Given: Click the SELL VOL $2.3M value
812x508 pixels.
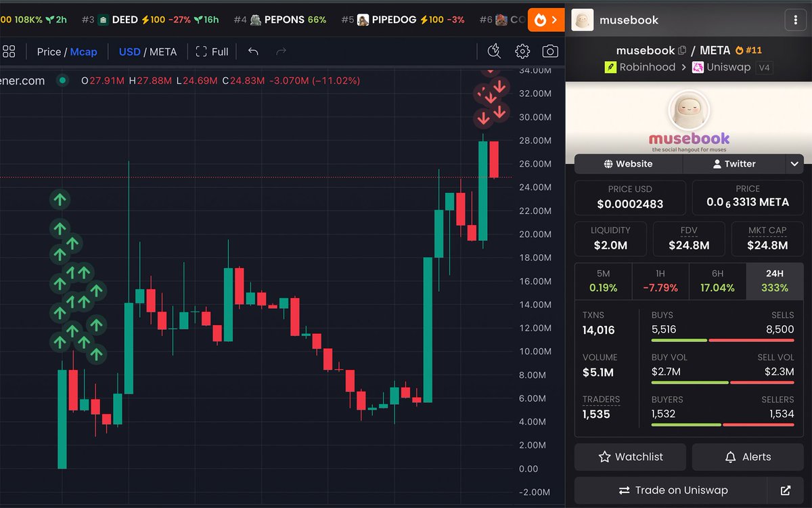Looking at the screenshot, I should coord(780,372).
